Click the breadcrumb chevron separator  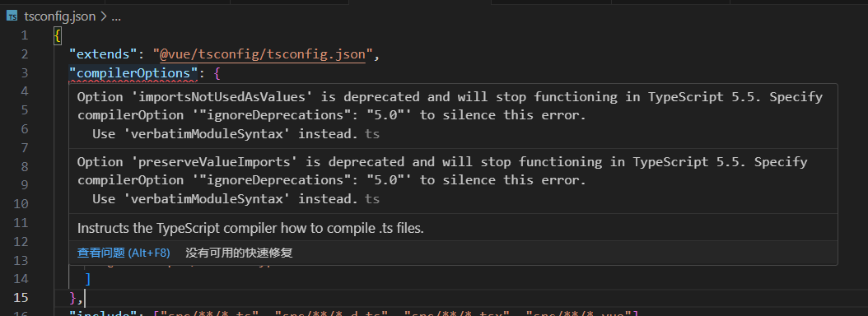point(103,16)
